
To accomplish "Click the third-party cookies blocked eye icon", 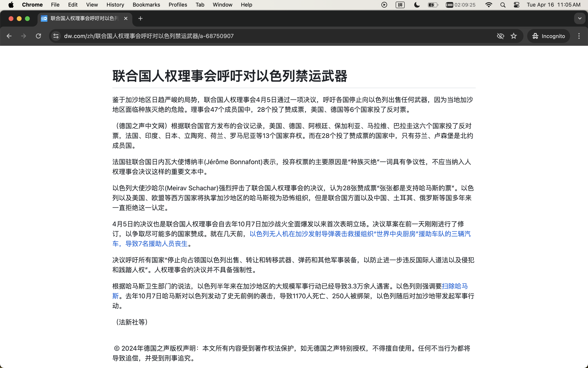I will point(500,36).
